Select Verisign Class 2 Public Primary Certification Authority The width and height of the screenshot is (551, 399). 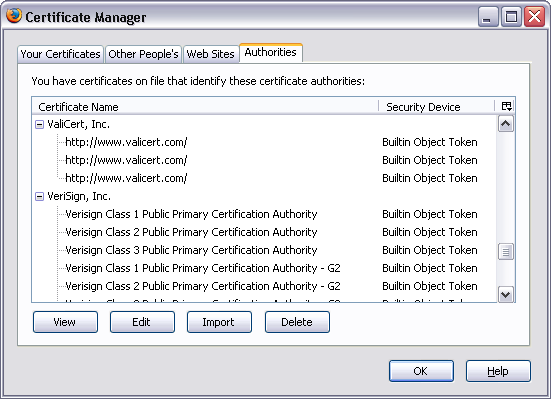[264, 232]
